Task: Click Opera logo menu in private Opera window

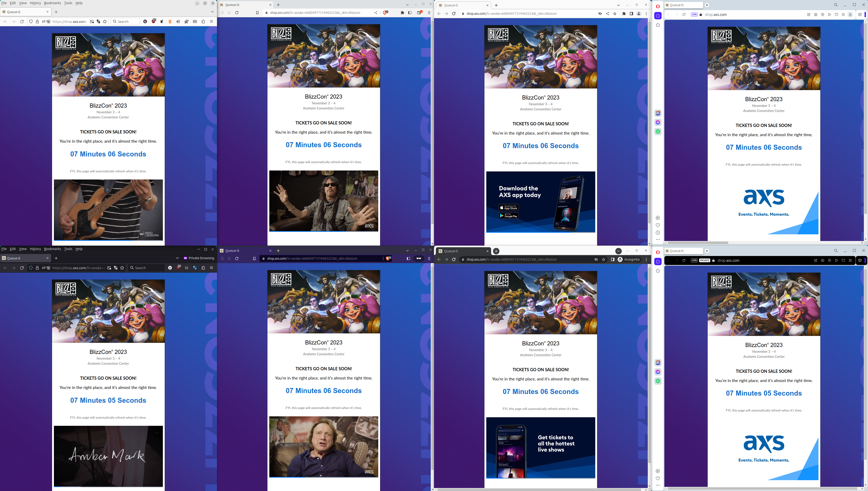Action: click(x=658, y=252)
